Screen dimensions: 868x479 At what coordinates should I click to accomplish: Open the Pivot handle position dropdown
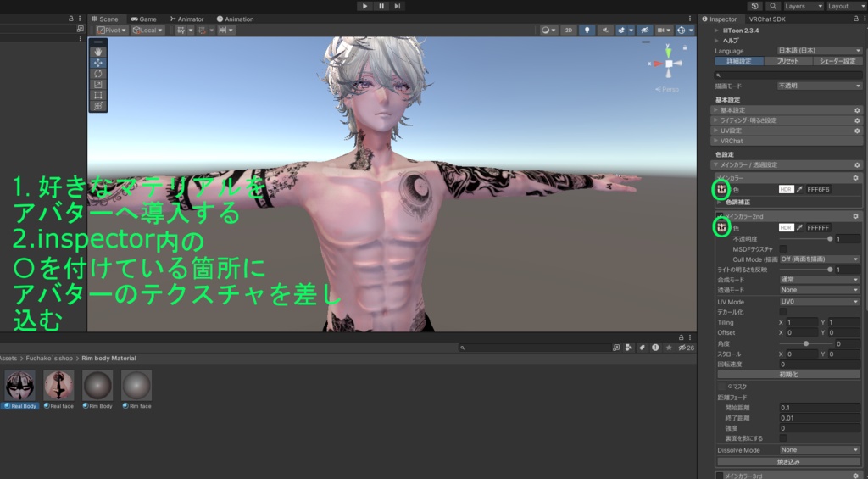tap(112, 31)
